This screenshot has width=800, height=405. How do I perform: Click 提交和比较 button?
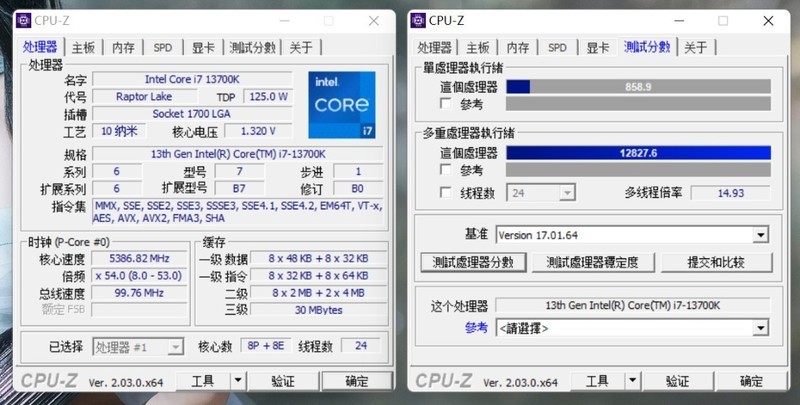(x=716, y=262)
